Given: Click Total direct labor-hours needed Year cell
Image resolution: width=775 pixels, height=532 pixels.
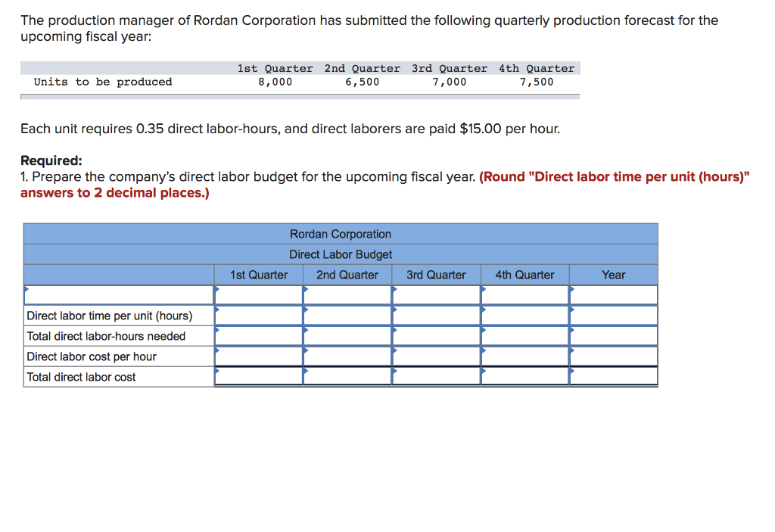Looking at the screenshot, I should pos(614,336).
